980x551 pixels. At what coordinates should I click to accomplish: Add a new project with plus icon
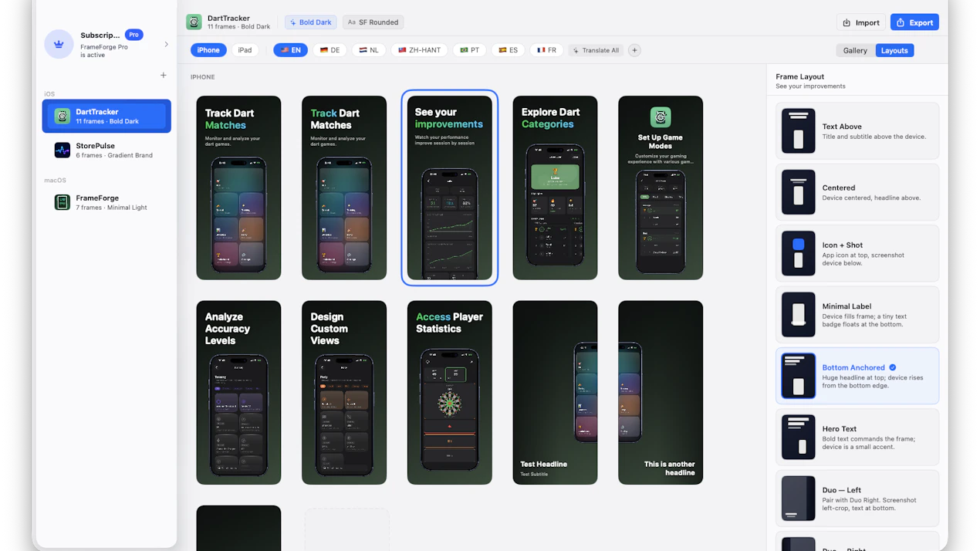(x=163, y=76)
